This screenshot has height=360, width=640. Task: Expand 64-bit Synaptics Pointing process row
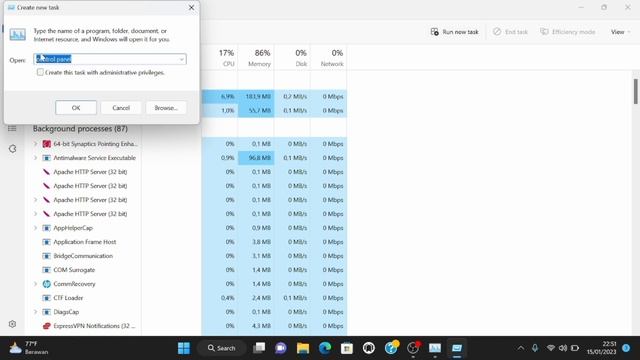36,144
